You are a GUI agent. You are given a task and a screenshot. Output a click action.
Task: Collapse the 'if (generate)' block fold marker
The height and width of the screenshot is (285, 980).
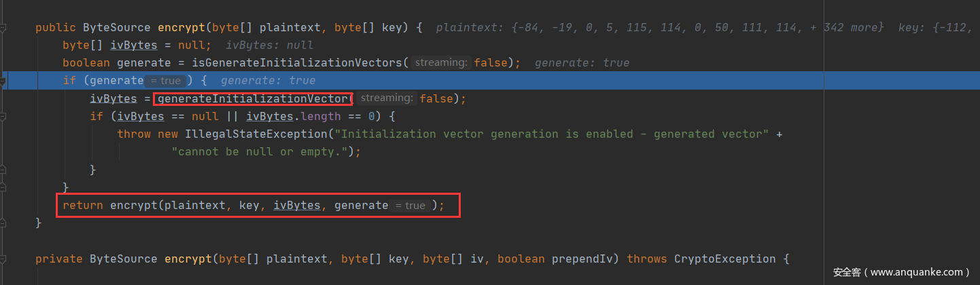[3, 81]
